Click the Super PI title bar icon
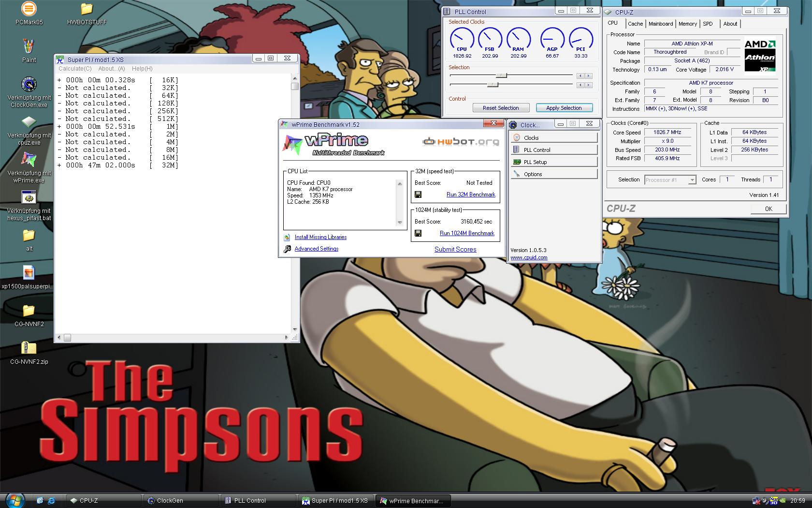 60,60
